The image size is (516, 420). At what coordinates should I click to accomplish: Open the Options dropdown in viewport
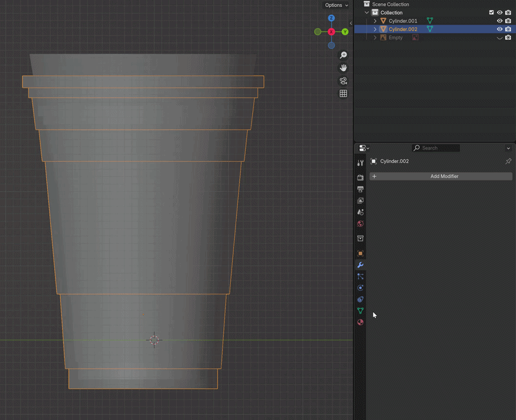click(x=336, y=5)
